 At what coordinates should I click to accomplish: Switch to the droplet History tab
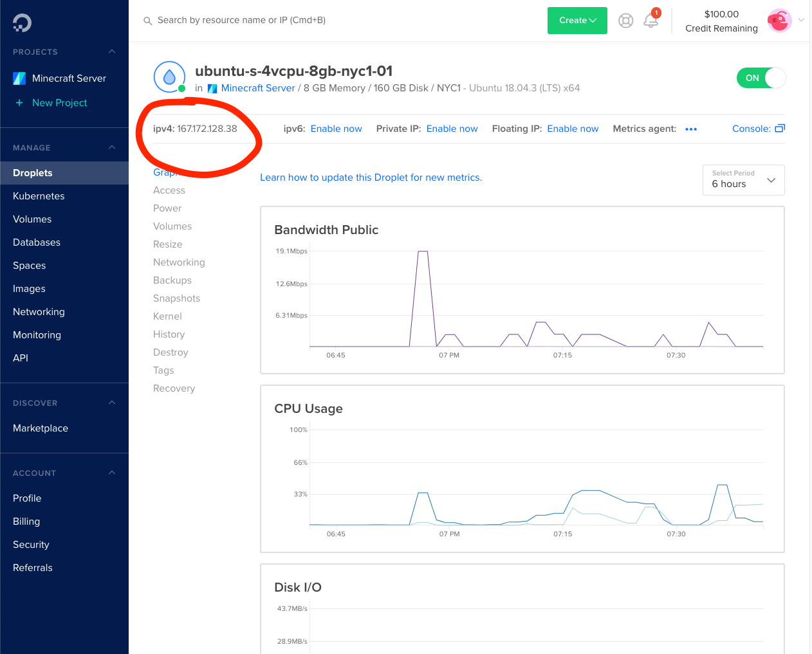(x=169, y=334)
